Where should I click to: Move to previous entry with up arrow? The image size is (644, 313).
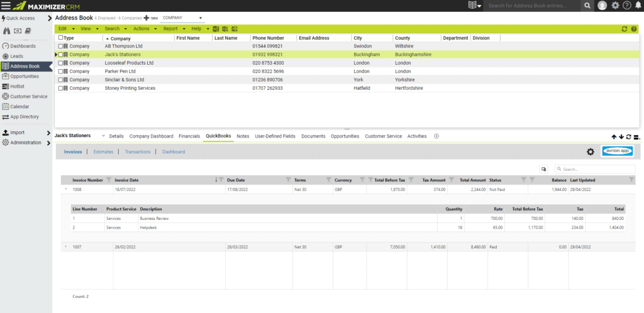click(x=614, y=136)
